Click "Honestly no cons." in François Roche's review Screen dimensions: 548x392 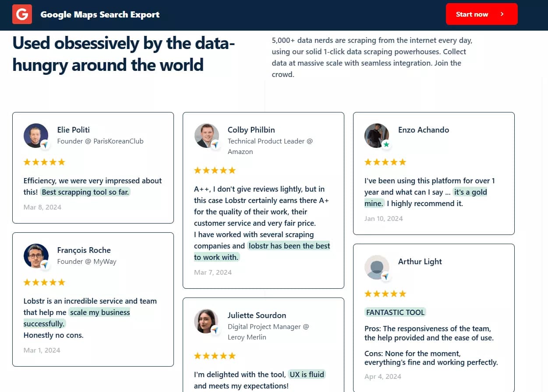tap(53, 336)
